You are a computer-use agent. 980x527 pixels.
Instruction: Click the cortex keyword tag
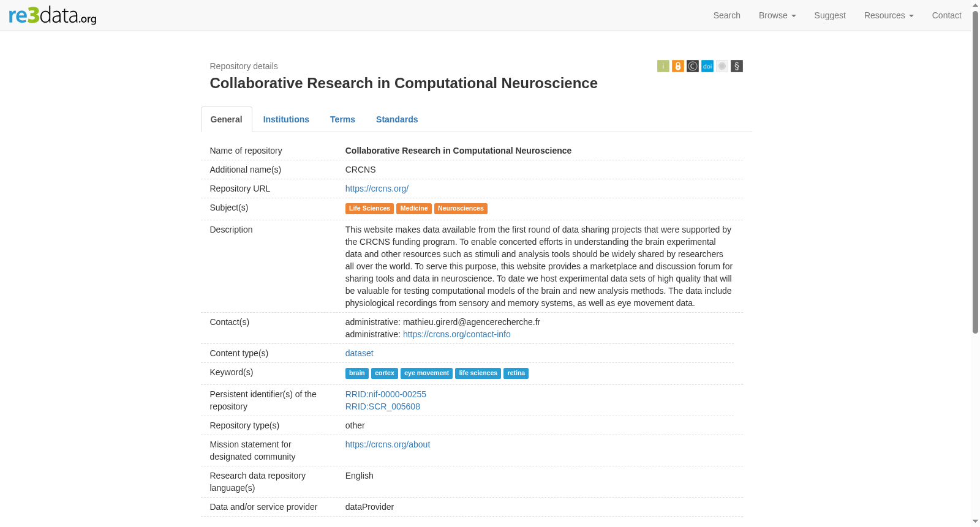click(x=385, y=373)
